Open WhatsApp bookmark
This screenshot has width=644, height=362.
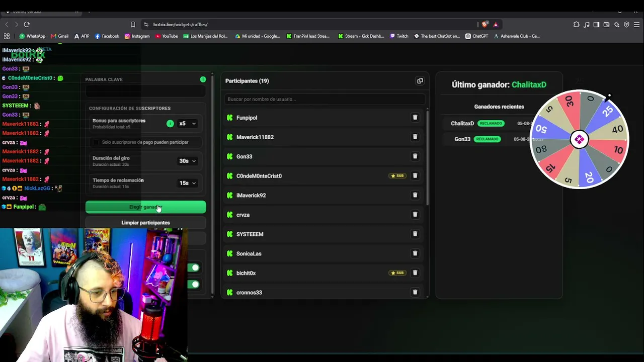[32, 36]
